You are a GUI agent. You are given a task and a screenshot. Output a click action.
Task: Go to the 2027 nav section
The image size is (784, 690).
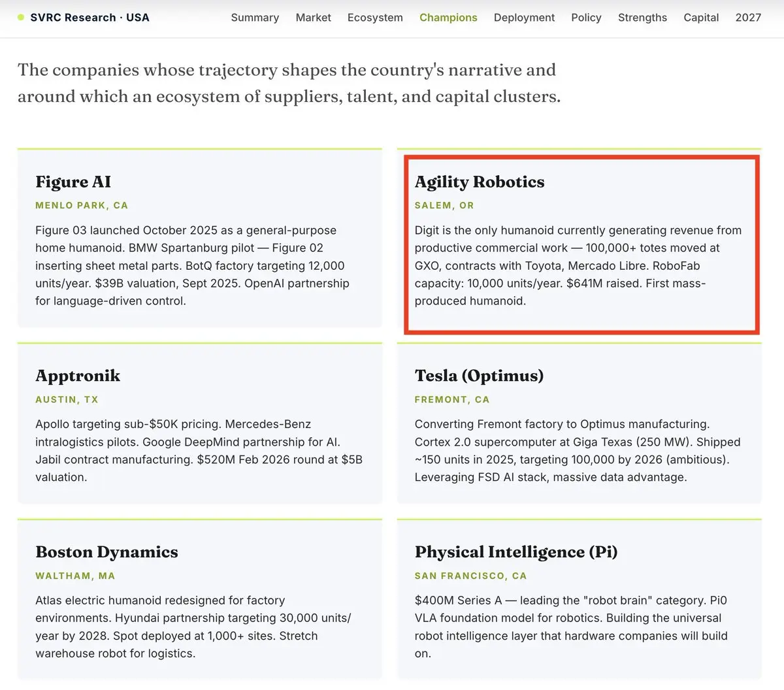pyautogui.click(x=748, y=18)
